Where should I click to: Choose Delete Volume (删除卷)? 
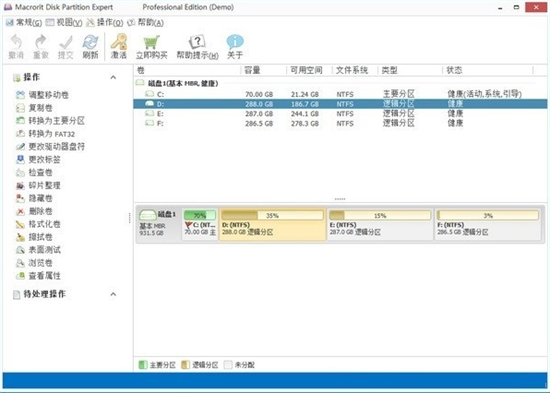click(x=34, y=211)
